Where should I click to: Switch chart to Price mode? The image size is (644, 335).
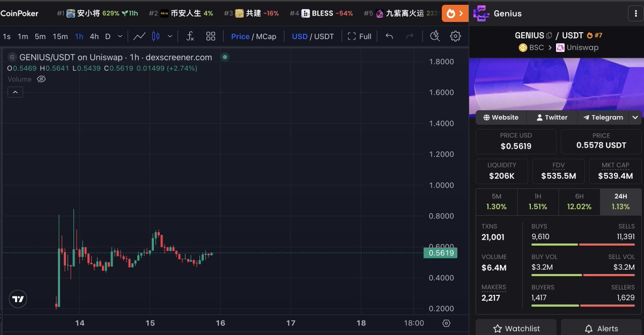tap(240, 36)
